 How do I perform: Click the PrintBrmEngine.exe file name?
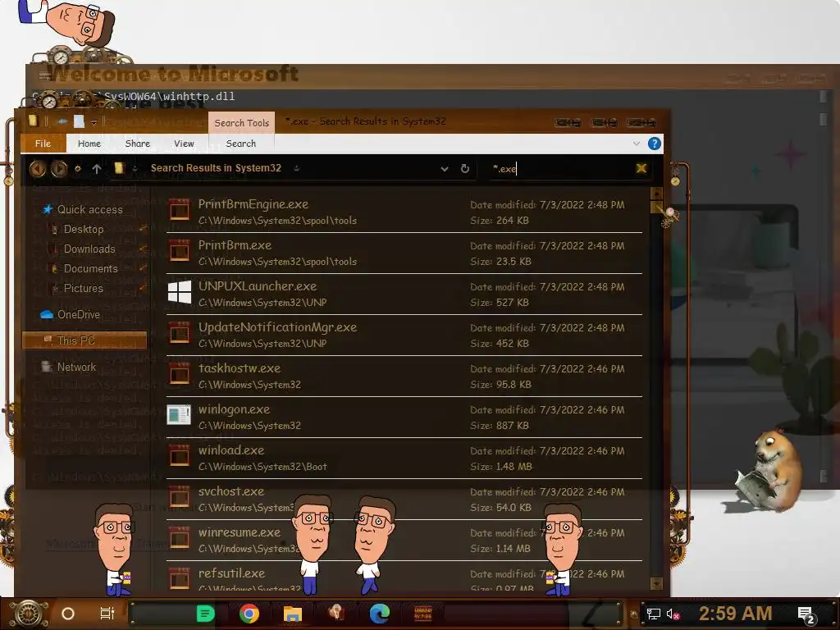click(253, 204)
